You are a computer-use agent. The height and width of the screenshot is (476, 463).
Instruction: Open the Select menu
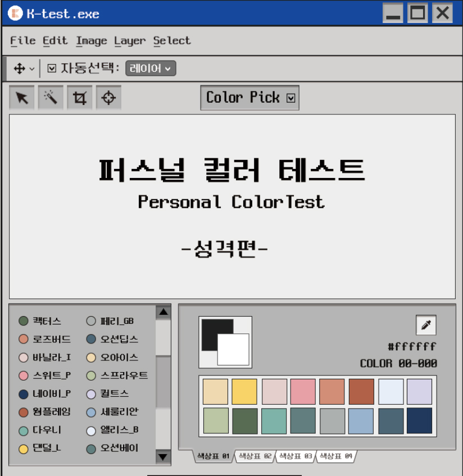click(x=172, y=40)
